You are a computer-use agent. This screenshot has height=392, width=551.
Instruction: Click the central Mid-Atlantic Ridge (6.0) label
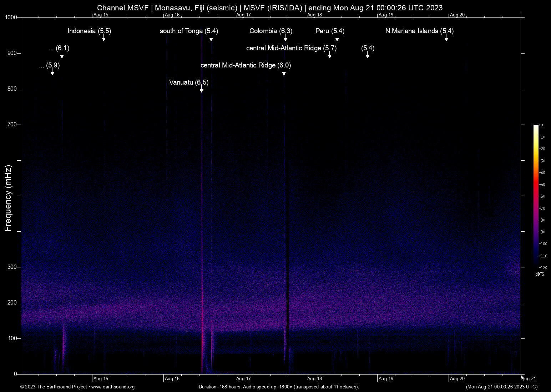(246, 65)
